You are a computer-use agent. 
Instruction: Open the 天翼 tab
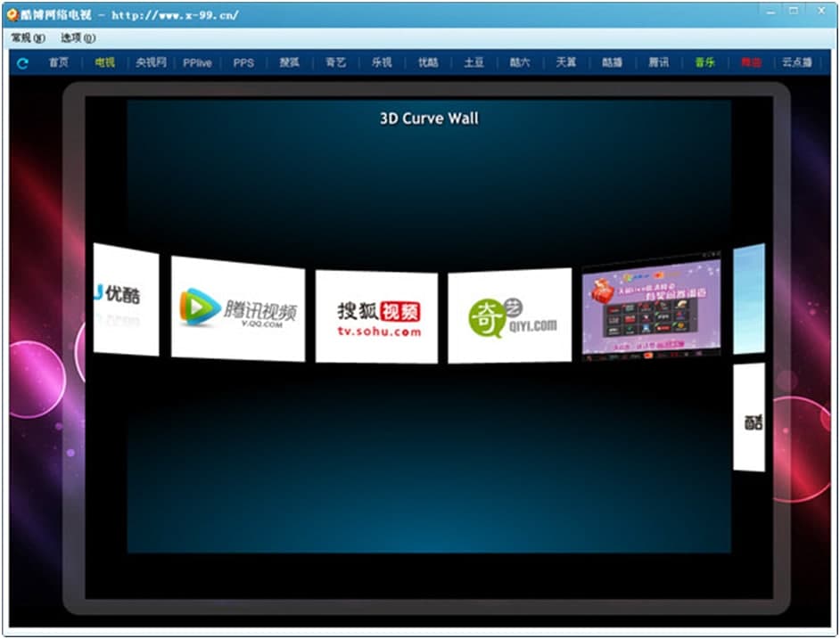pos(566,62)
